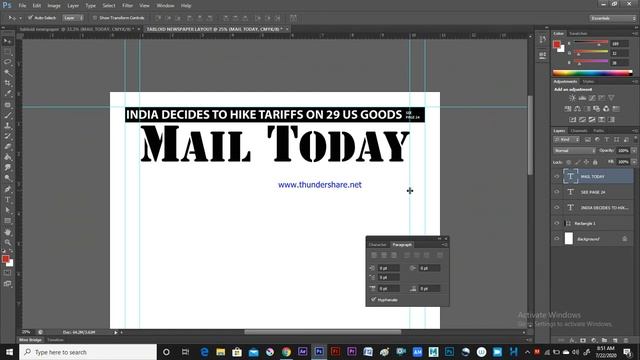Click the Vibrance adjustment icon
640x360 pixels.
pyautogui.click(x=611, y=98)
